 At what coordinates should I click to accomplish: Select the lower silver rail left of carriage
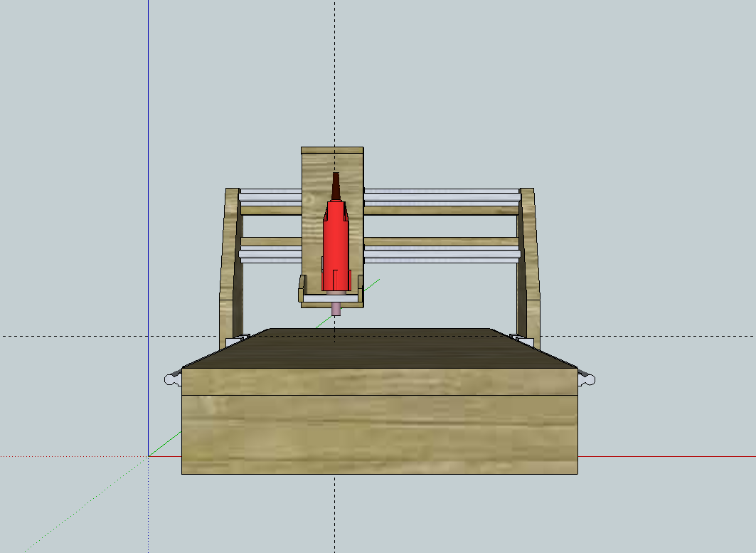(270, 254)
